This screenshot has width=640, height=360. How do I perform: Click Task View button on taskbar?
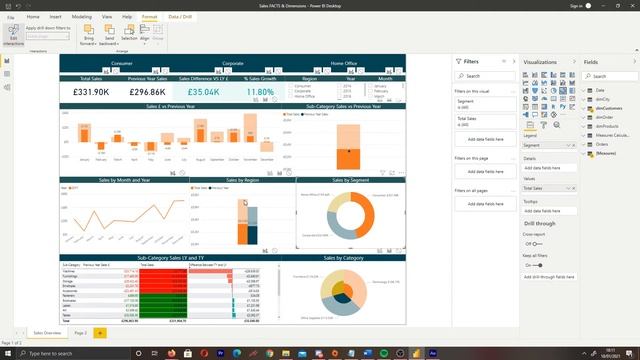(155, 353)
